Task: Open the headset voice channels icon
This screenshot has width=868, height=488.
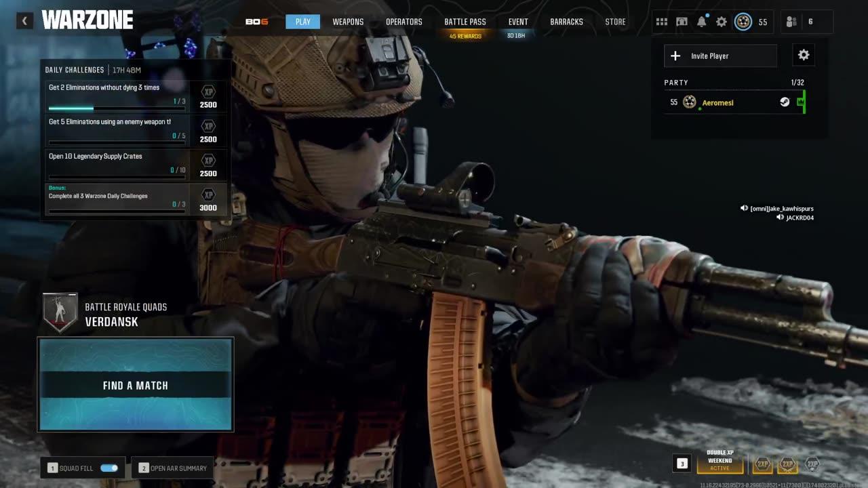Action: (682, 22)
